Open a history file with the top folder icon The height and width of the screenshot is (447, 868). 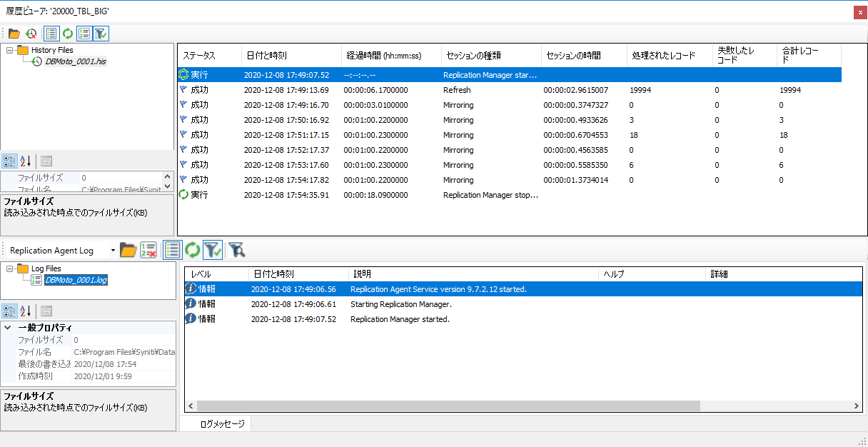[14, 34]
